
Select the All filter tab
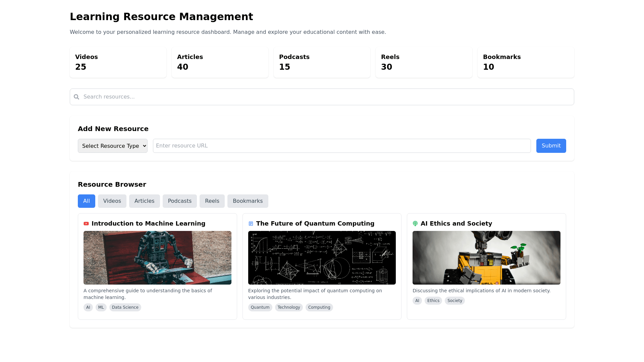pos(87,201)
